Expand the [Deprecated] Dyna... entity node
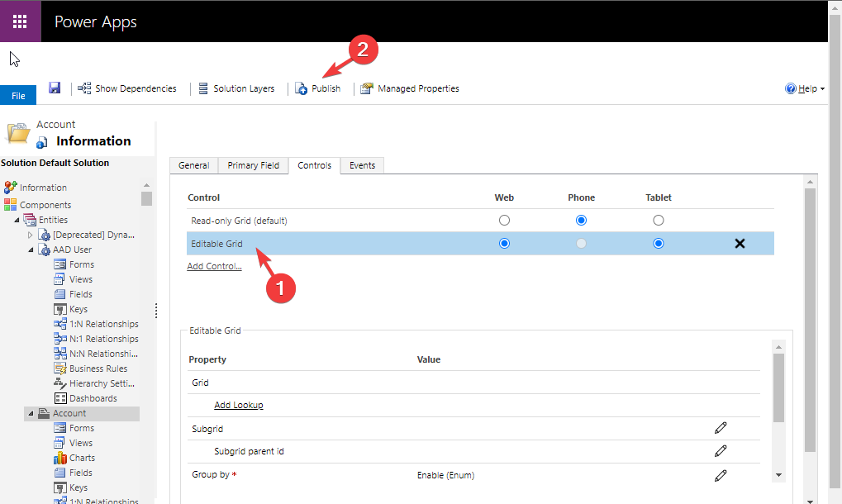842x504 pixels. (x=30, y=235)
